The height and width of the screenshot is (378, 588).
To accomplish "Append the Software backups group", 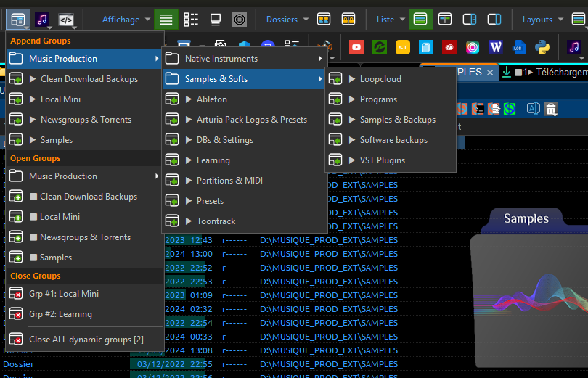I will [391, 140].
